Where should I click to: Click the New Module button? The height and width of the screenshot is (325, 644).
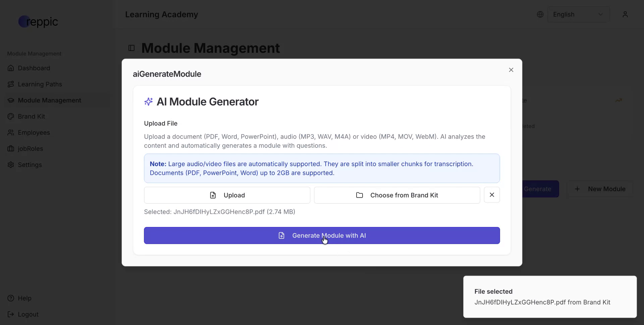(x=600, y=189)
